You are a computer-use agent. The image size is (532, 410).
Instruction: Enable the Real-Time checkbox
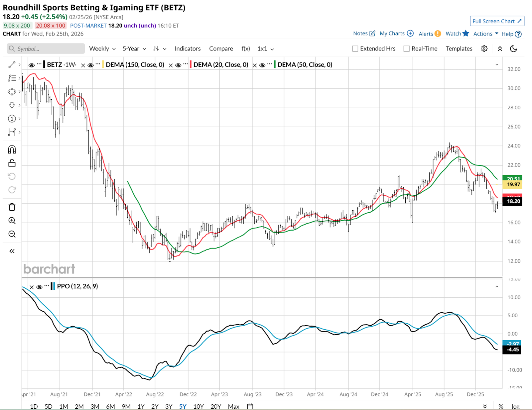pyautogui.click(x=406, y=49)
